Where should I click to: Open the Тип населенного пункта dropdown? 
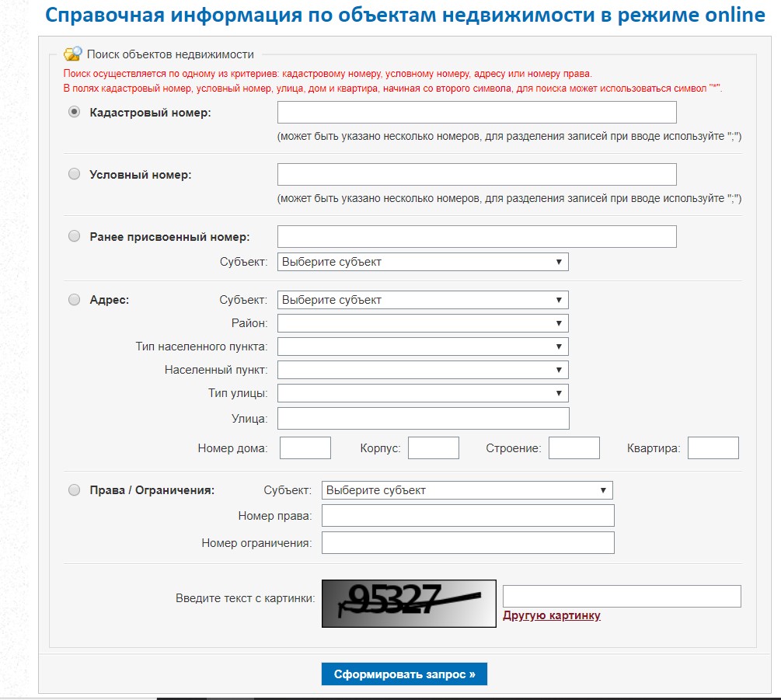pyautogui.click(x=423, y=347)
